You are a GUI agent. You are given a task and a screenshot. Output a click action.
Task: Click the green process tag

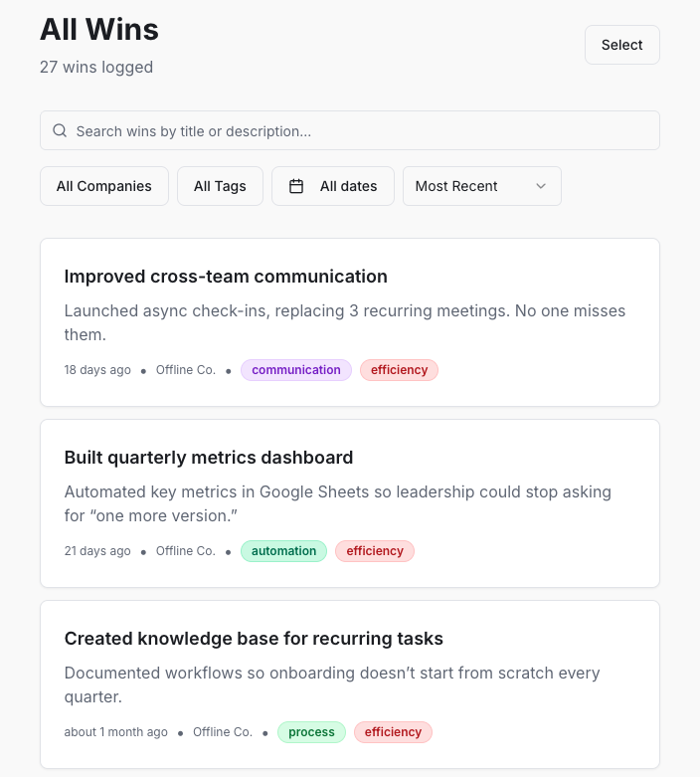311,732
